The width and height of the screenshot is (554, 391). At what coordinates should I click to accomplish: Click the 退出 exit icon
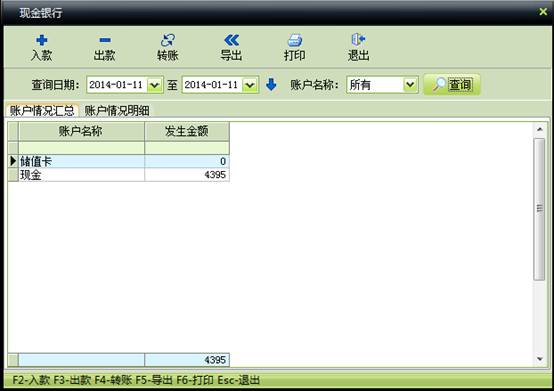(x=358, y=40)
